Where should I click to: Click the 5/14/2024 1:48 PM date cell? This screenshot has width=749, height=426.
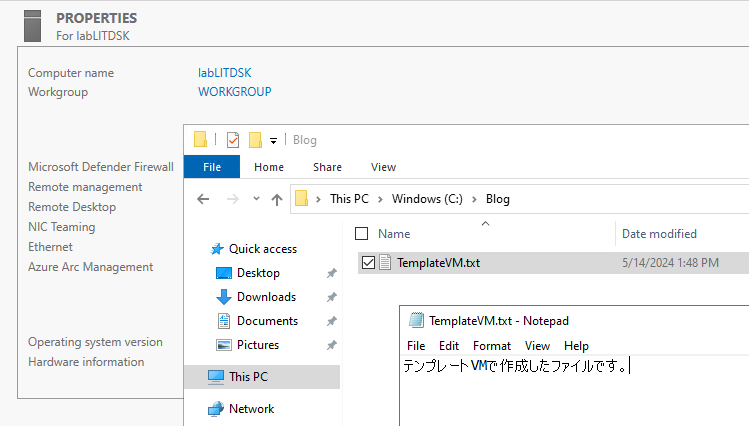[x=670, y=263]
